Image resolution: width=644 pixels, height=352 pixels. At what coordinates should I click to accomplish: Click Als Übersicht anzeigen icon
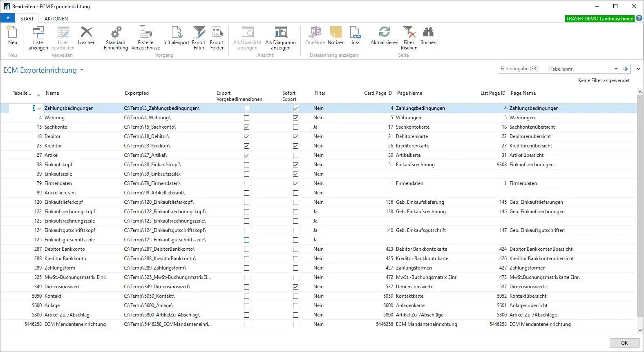pyautogui.click(x=248, y=38)
